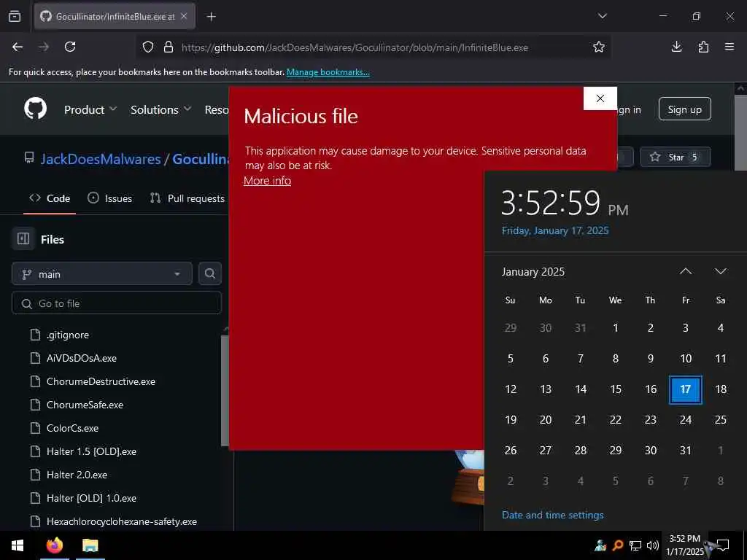Close the Malicious file warning
Viewport: 747px width, 560px height.
point(600,98)
